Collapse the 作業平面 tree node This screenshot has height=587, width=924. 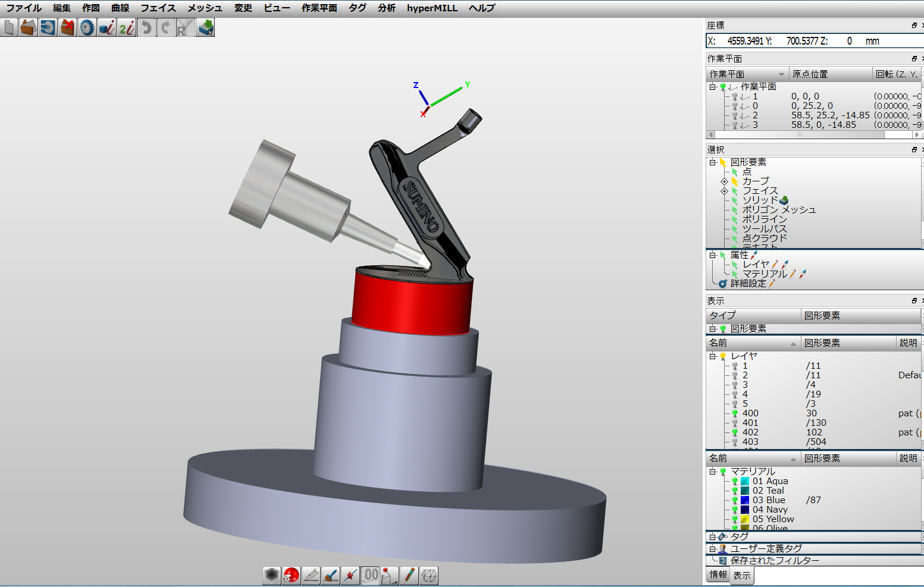pyautogui.click(x=712, y=87)
